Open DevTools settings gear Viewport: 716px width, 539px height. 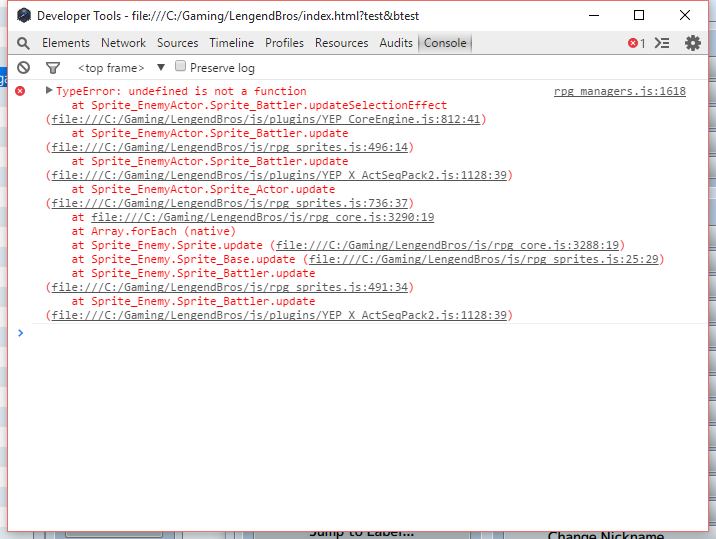click(x=693, y=43)
